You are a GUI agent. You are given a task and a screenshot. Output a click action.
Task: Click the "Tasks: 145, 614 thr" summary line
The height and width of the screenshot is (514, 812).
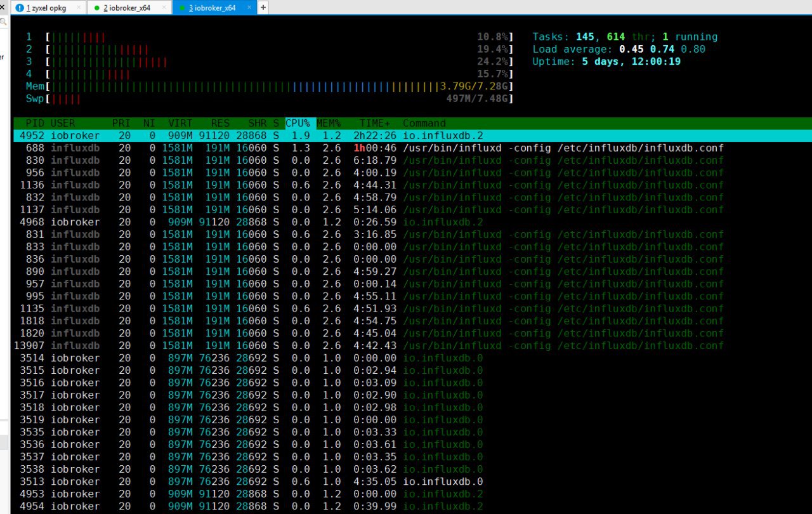pyautogui.click(x=625, y=37)
